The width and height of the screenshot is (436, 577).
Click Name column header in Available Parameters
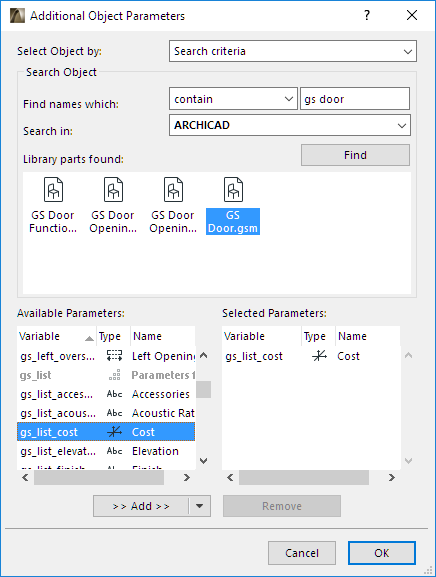pyautogui.click(x=163, y=336)
